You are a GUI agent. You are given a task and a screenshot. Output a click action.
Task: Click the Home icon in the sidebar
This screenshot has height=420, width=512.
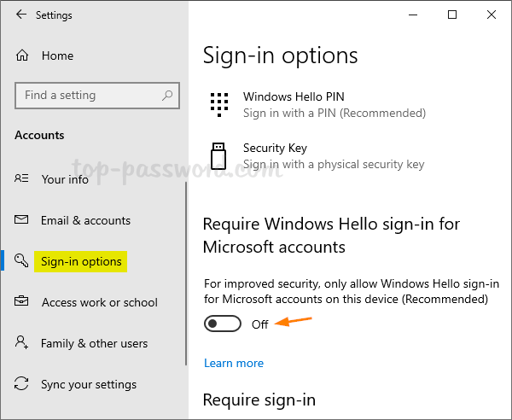[x=22, y=56]
